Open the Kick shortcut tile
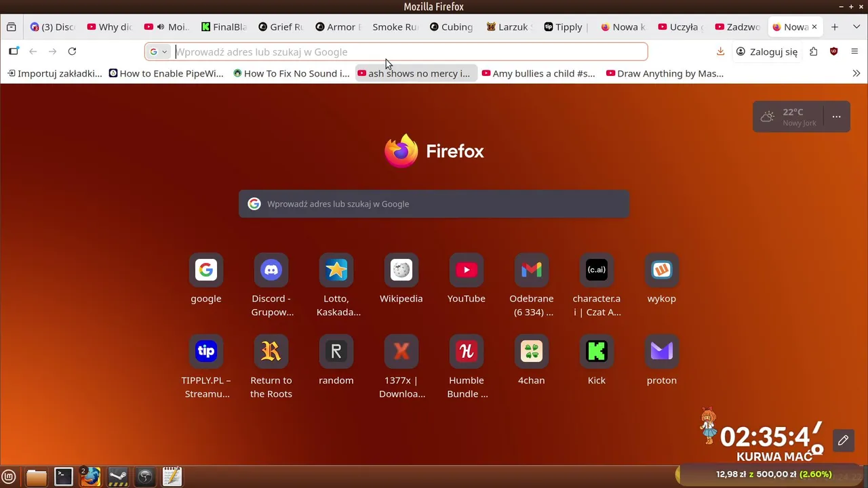Screen dimensions: 868x488 coord(597,351)
